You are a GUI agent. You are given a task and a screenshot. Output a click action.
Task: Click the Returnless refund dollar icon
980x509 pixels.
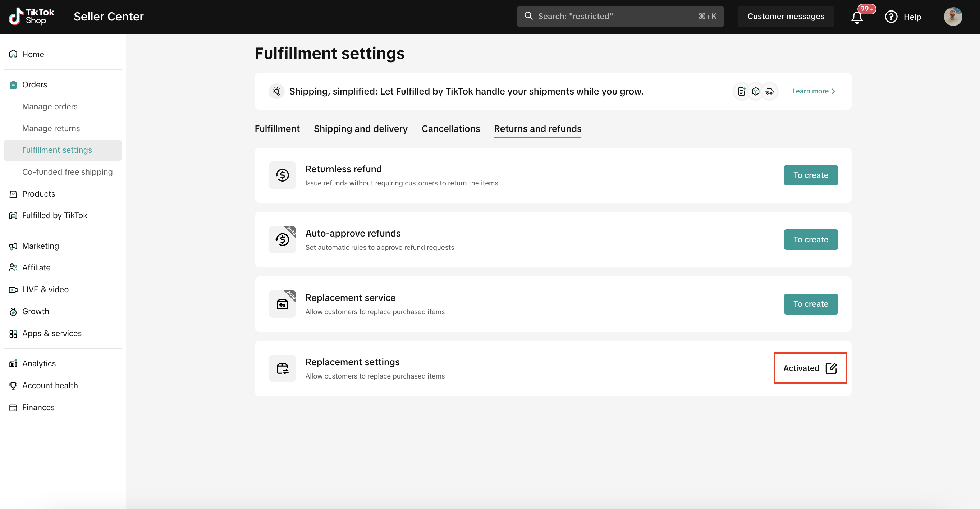point(282,175)
